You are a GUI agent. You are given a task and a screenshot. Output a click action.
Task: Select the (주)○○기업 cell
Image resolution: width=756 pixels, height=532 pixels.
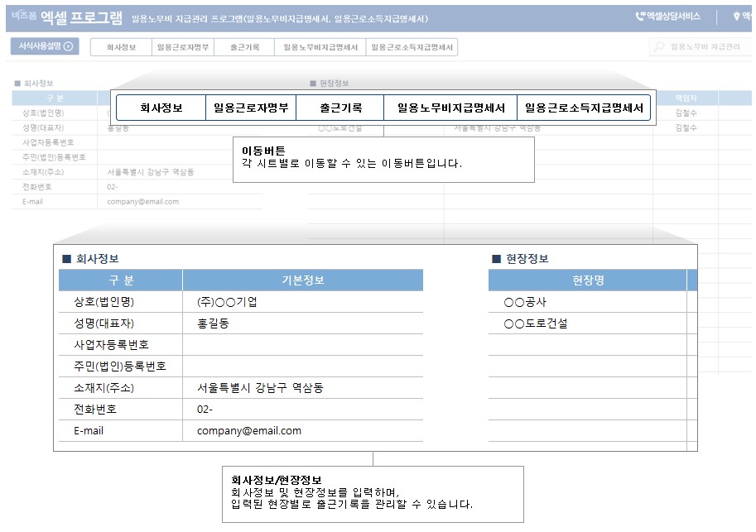303,302
